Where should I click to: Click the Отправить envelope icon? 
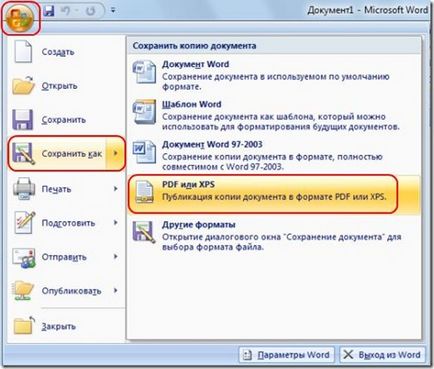pos(24,257)
